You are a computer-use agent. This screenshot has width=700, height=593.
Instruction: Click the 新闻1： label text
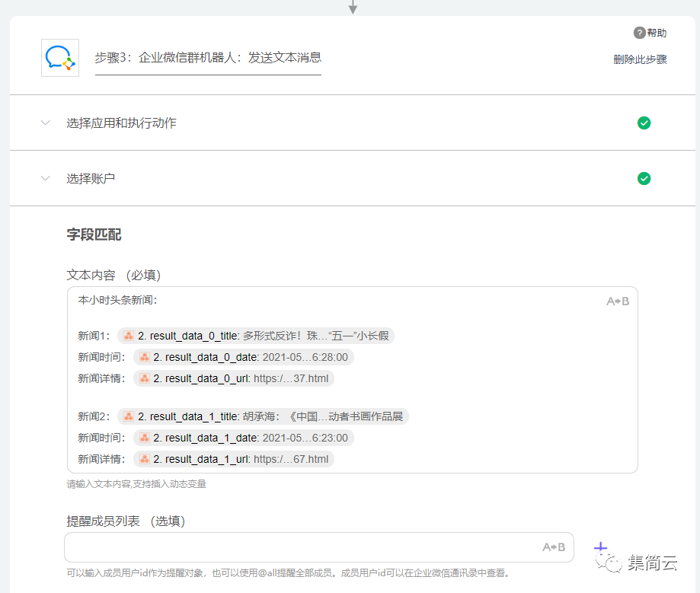pos(94,336)
